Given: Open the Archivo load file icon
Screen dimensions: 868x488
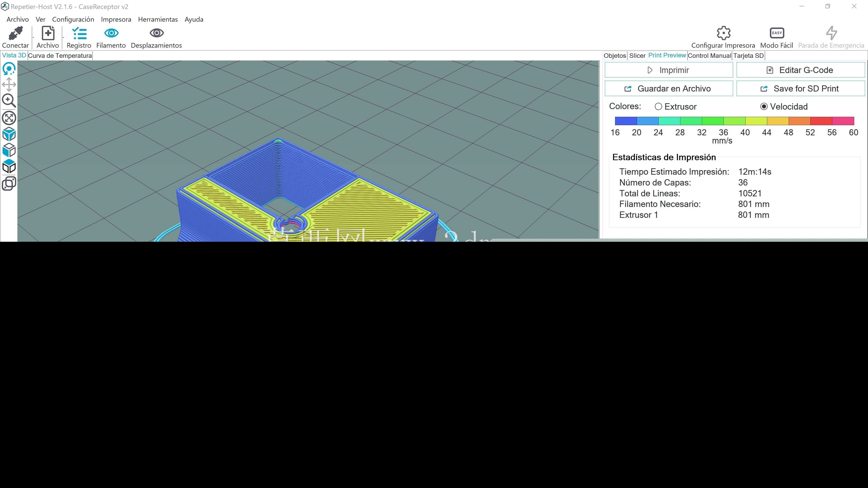Looking at the screenshot, I should point(48,33).
